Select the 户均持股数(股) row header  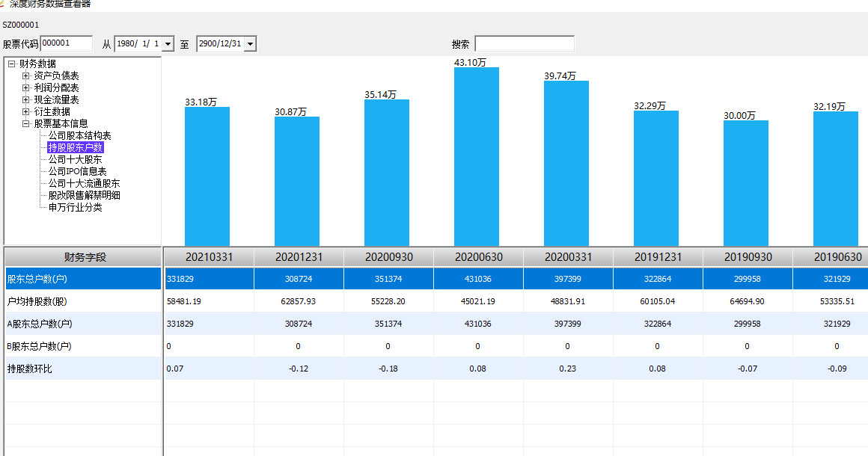tap(84, 302)
